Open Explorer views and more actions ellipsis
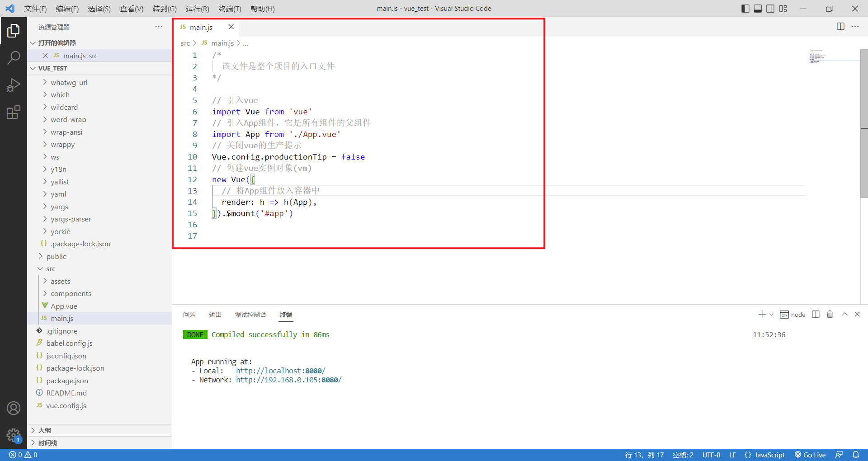The image size is (868, 461). coord(159,27)
